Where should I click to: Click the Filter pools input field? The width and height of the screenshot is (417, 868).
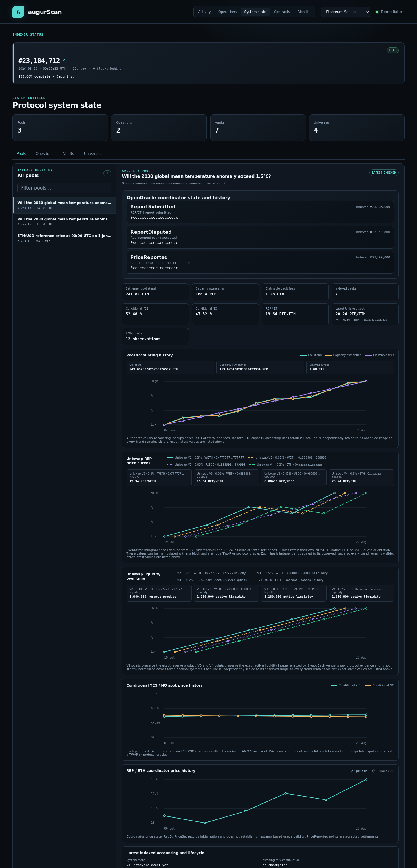65,188
